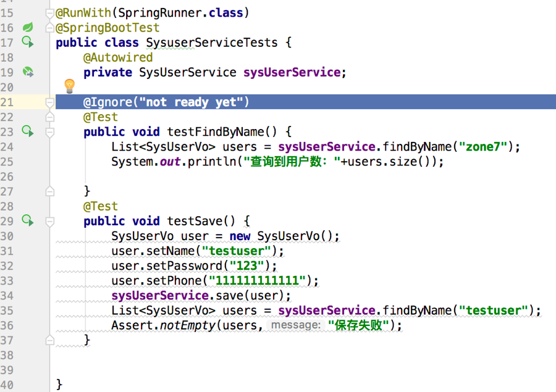Screen dimensions: 556x392
Task: Run the SysuserServiceTests class from gutter icon
Action: [x=28, y=42]
